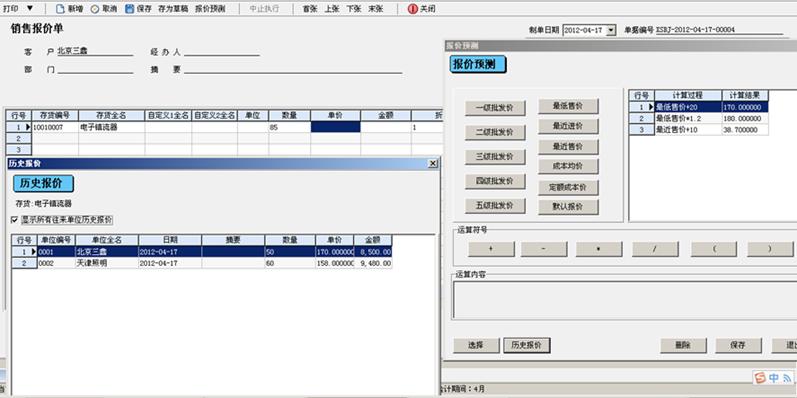Click the 中 Chinese mode indicator
797x398 pixels.
pos(774,378)
